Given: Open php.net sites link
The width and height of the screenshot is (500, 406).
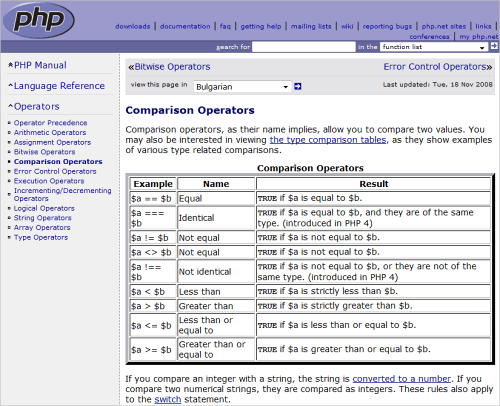Looking at the screenshot, I should pos(444,26).
